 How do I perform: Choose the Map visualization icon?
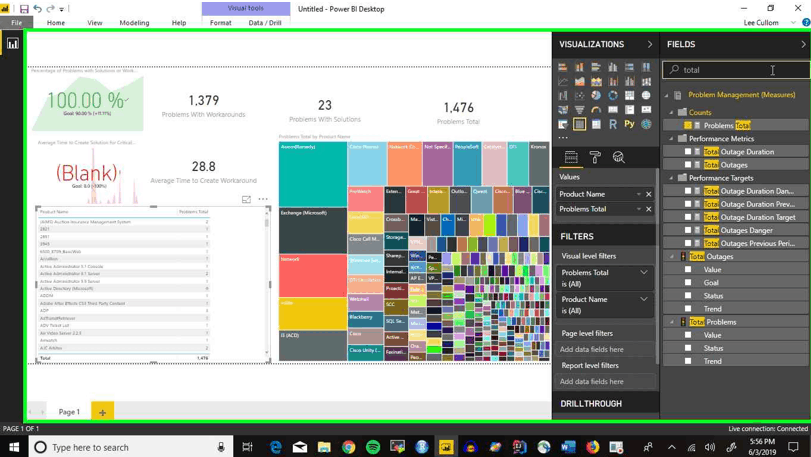pyautogui.click(x=646, y=96)
